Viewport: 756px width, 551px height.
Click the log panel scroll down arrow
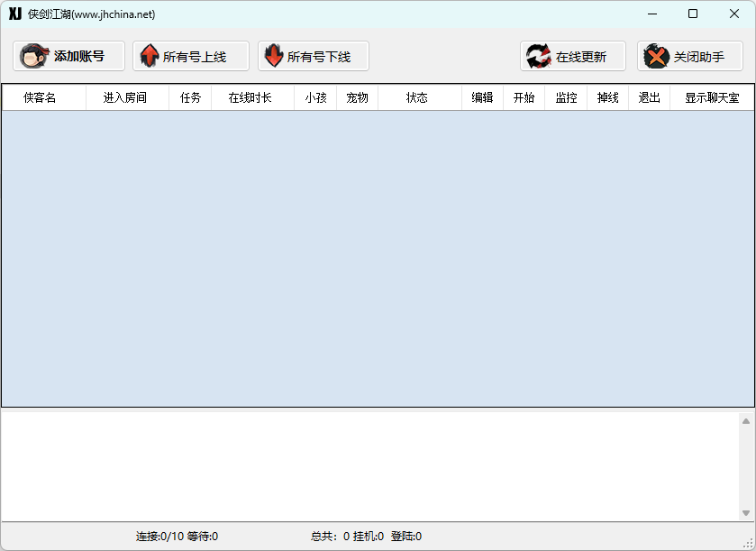click(x=746, y=513)
